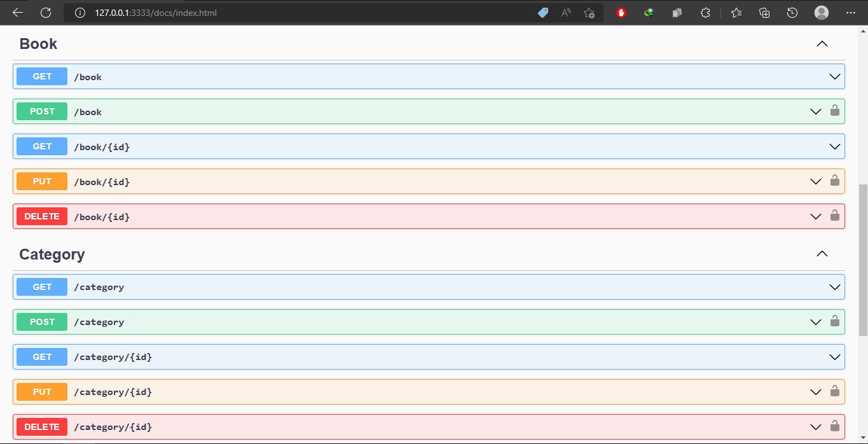
Task: Open the Collections icon in toolbar
Action: pos(764,13)
